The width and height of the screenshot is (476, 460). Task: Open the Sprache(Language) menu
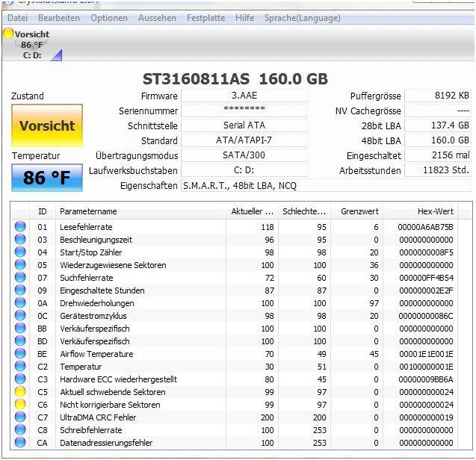(303, 18)
